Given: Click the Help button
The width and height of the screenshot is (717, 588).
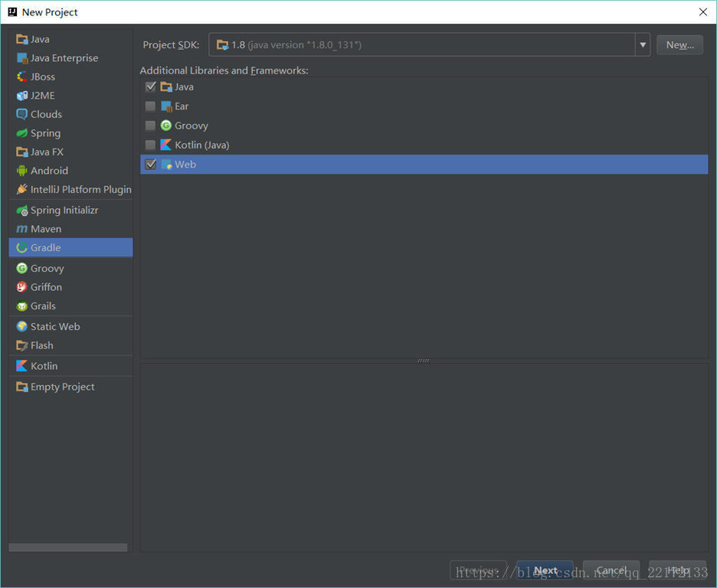Looking at the screenshot, I should click(x=677, y=570).
